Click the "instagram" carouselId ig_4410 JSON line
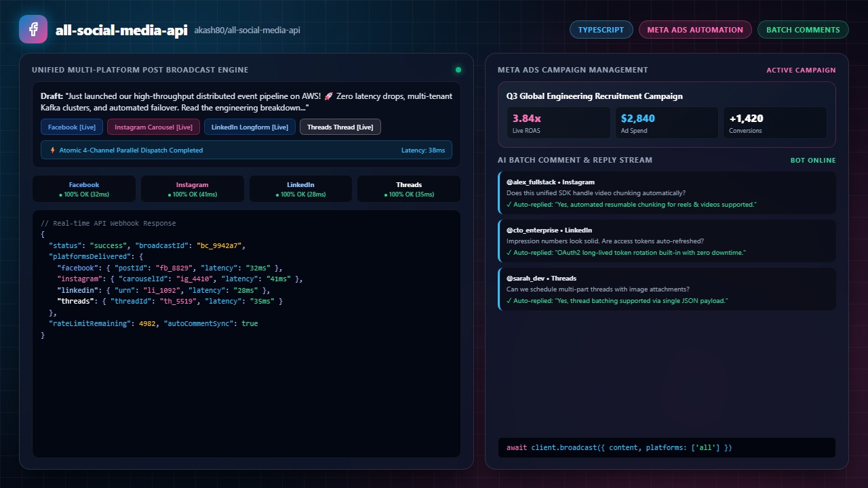 [x=180, y=279]
